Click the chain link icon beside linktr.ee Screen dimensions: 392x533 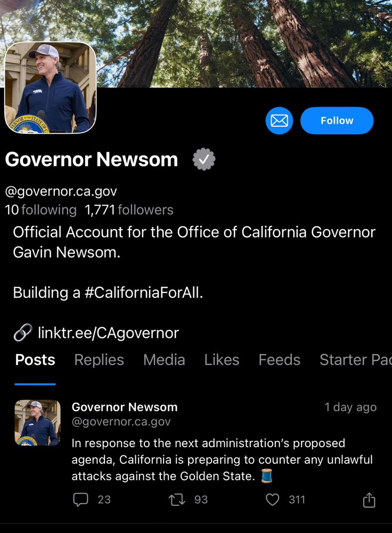click(23, 333)
